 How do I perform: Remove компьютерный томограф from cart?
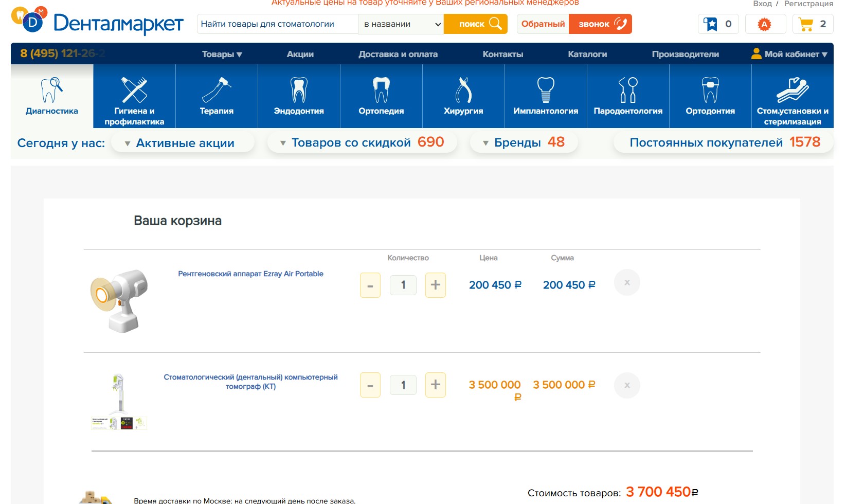pyautogui.click(x=627, y=385)
